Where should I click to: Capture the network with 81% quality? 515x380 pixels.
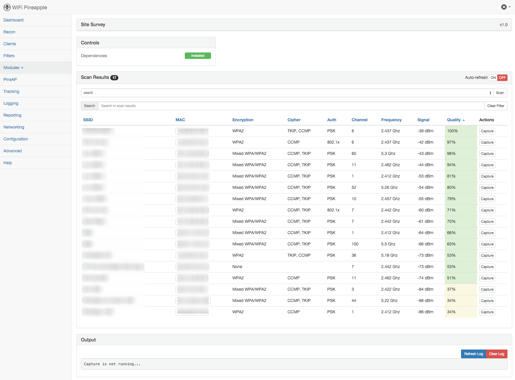pyautogui.click(x=487, y=176)
